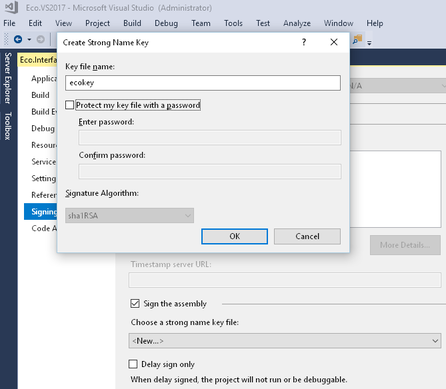The image size is (446, 389).
Task: Click the Key file name text field
Action: [x=203, y=83]
